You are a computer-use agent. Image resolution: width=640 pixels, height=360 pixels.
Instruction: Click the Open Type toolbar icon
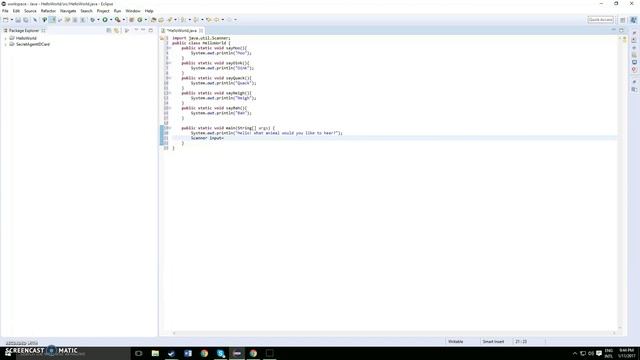153,20
